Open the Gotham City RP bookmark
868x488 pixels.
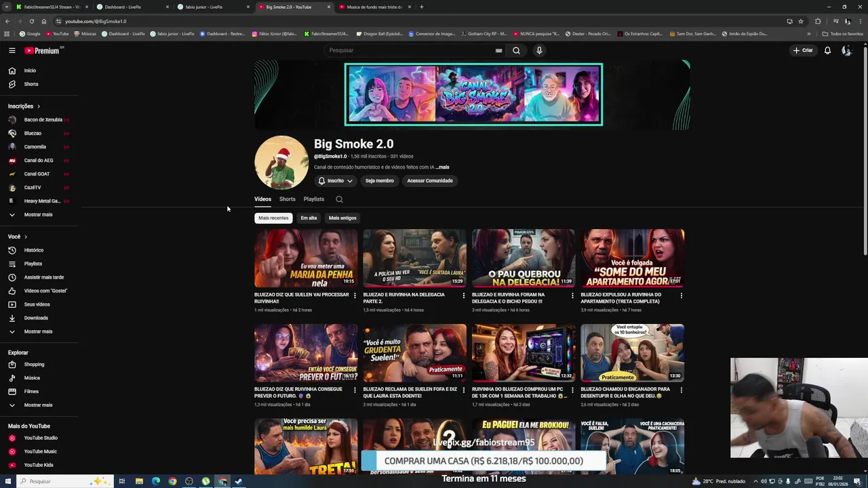click(x=484, y=34)
